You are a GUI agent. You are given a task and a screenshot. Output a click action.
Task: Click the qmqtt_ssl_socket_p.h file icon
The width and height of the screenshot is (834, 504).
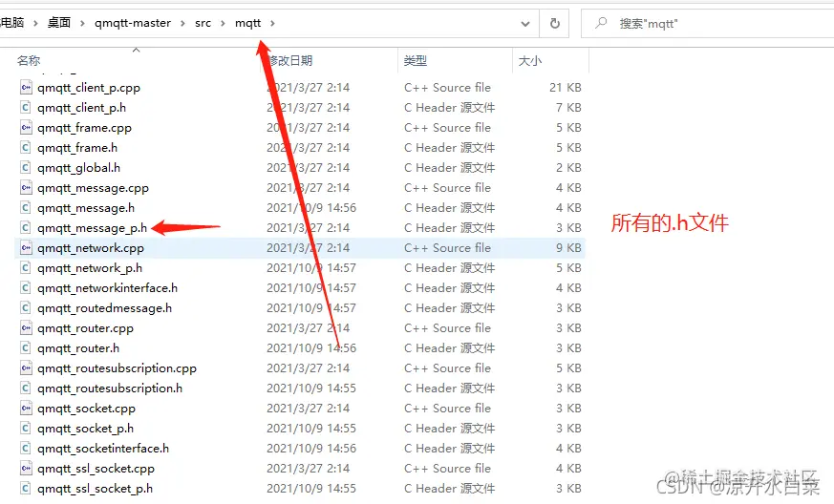click(x=26, y=488)
